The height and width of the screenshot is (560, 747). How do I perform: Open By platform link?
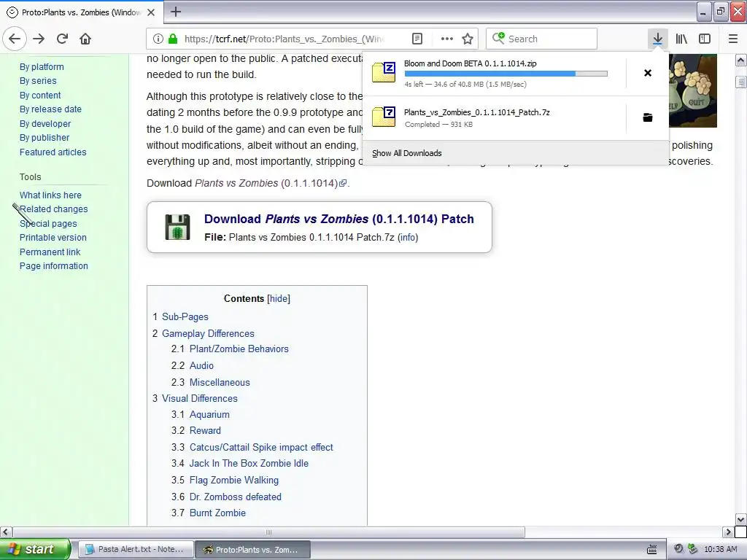click(42, 67)
